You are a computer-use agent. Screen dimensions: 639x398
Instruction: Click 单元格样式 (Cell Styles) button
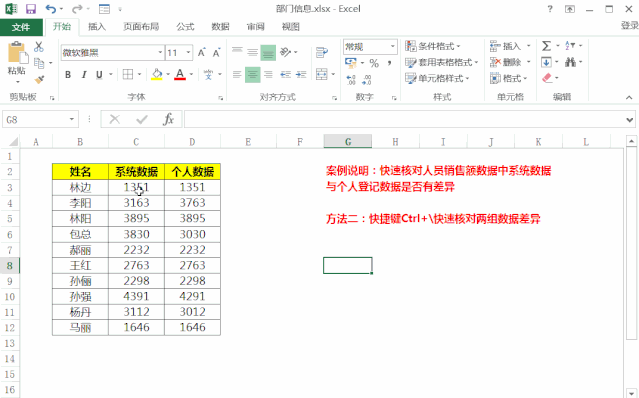click(438, 78)
